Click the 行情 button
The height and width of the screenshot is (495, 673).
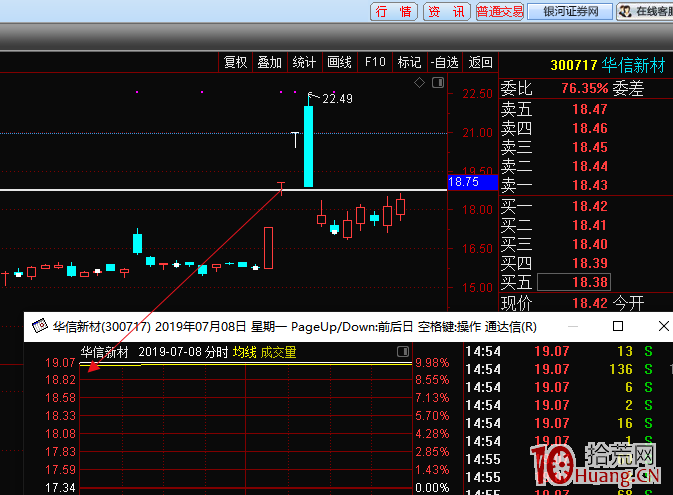point(394,12)
